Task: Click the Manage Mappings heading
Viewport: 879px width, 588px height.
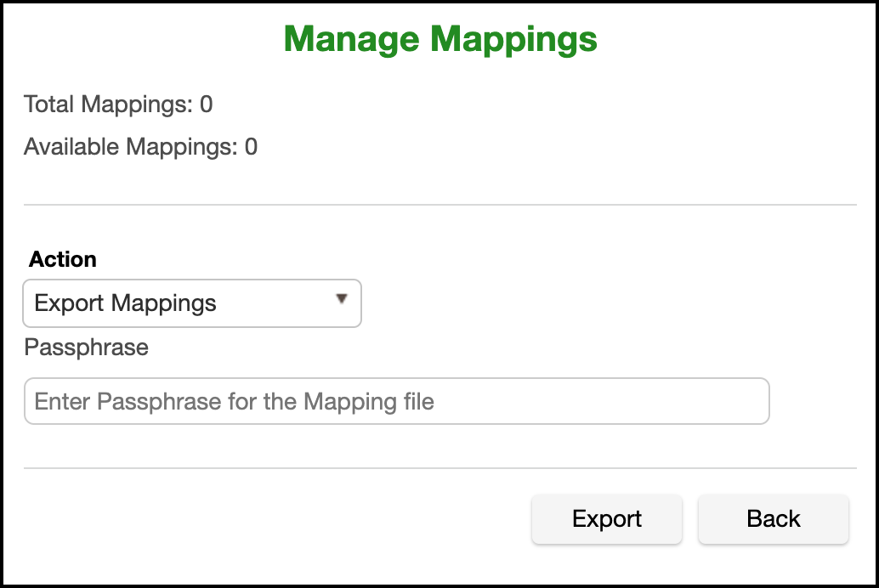Action: [439, 39]
